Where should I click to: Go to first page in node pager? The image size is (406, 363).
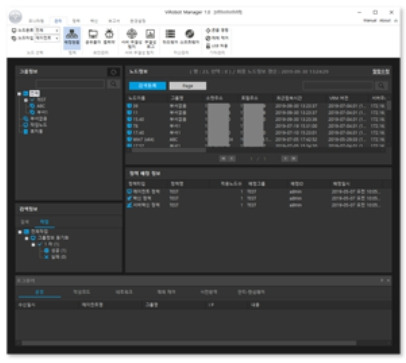tap(223, 158)
